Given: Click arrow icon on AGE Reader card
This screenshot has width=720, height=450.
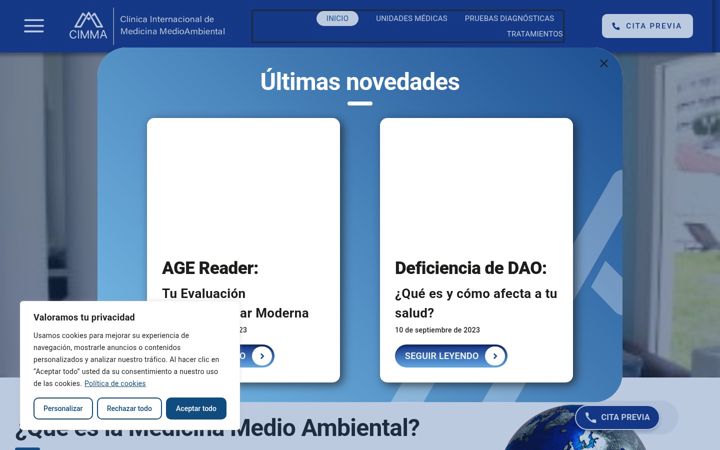Looking at the screenshot, I should [x=262, y=356].
